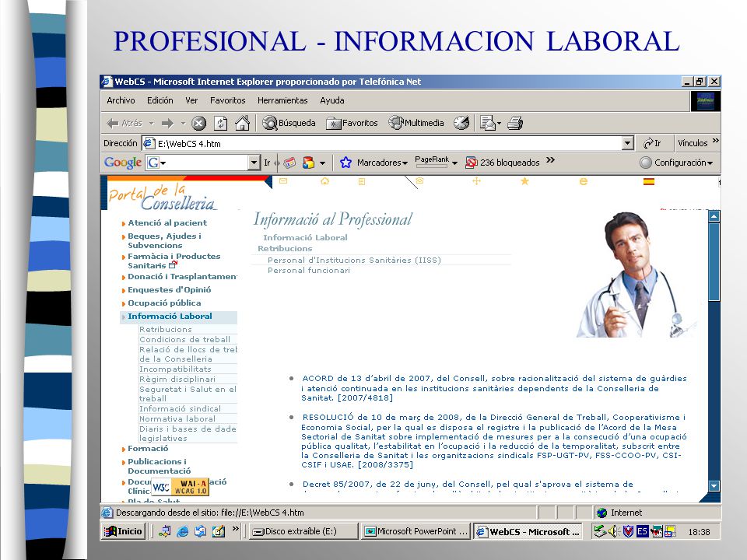The image size is (747, 560).
Task: Open the Favoritos toolbar panel
Action: point(352,124)
